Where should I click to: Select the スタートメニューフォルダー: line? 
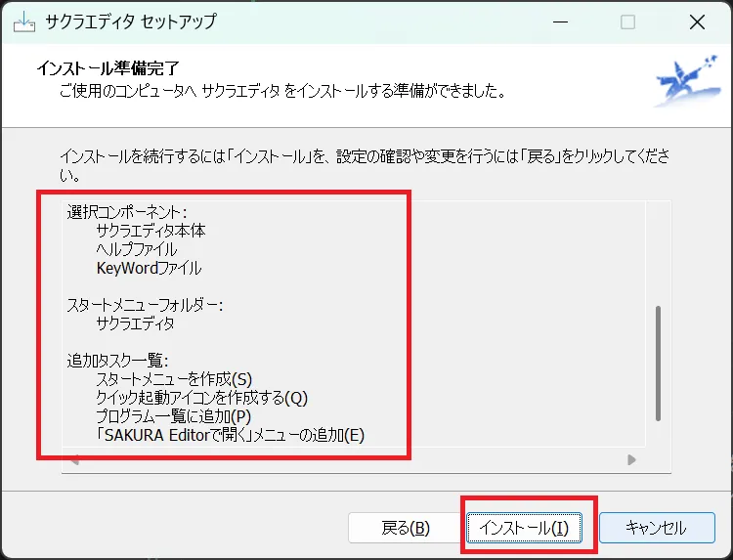point(145,305)
